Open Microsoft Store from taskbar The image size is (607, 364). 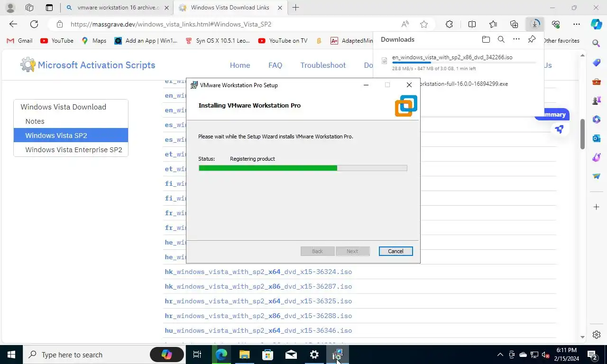pos(267,355)
